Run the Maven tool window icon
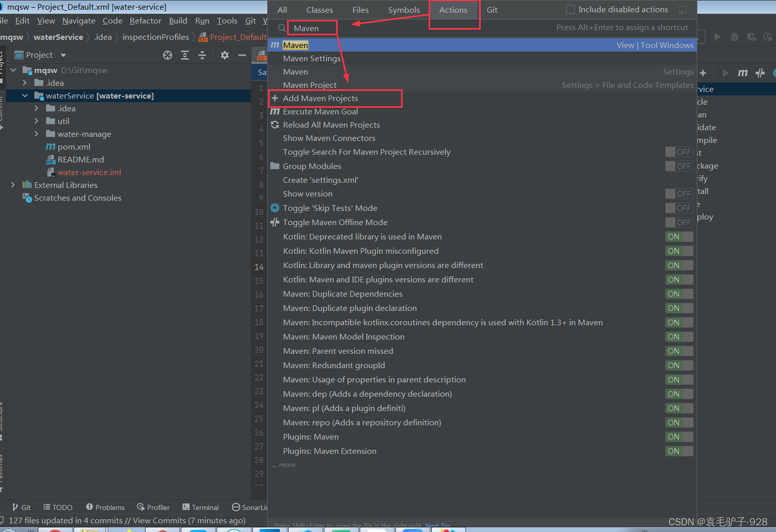The width and height of the screenshot is (776, 532). point(742,72)
